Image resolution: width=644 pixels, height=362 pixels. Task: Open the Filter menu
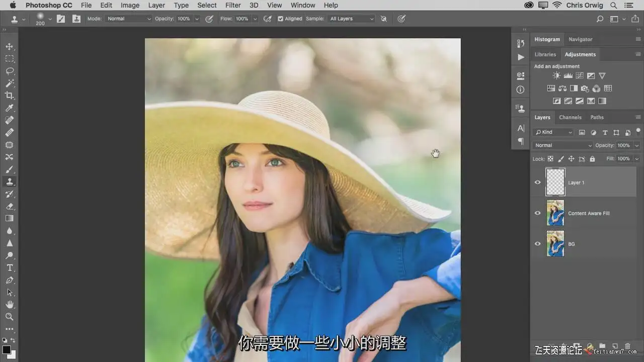click(x=233, y=5)
